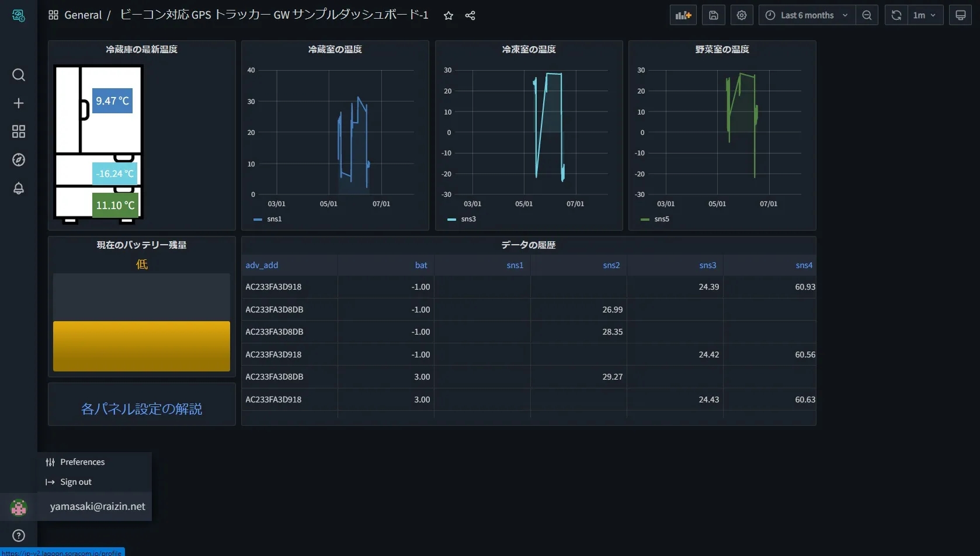
Task: Click the sns4 cell value 60.93
Action: pyautogui.click(x=805, y=287)
